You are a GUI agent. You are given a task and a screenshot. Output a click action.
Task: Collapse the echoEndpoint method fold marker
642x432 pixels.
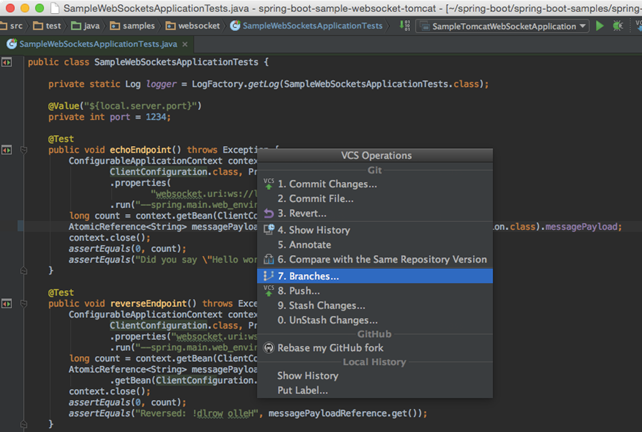tap(23, 150)
